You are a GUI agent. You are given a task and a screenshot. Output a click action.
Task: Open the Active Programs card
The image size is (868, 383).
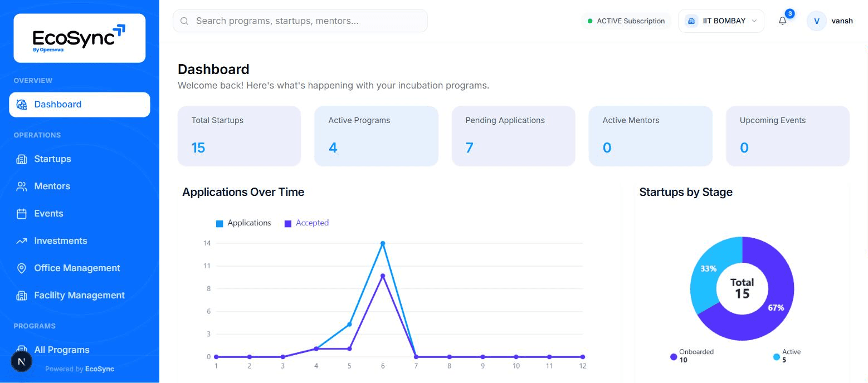coord(376,136)
